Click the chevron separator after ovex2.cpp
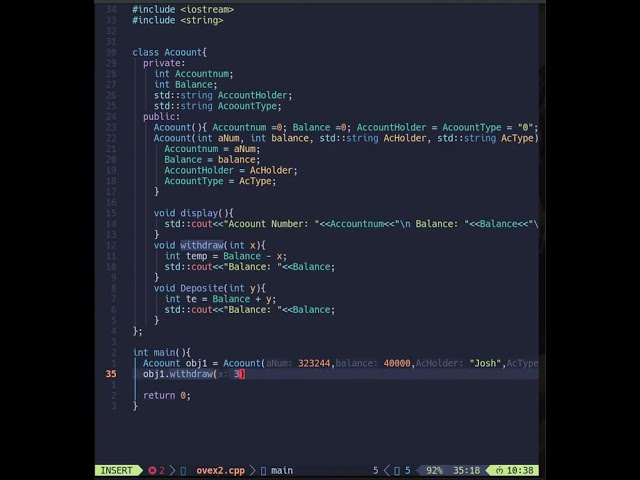640x480 pixels. point(252,470)
